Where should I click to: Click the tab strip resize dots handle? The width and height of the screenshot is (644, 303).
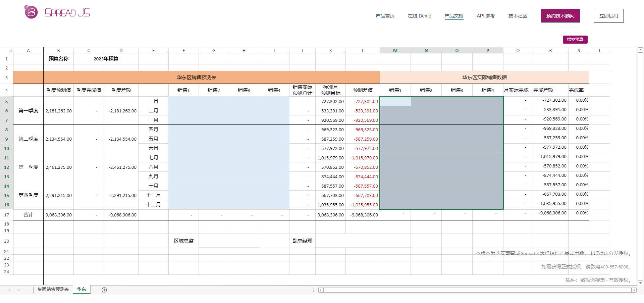pos(314,290)
